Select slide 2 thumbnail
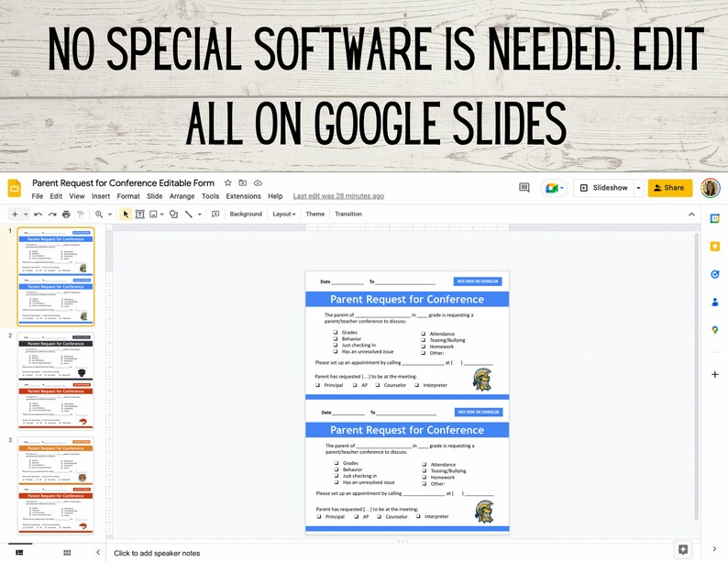The width and height of the screenshot is (728, 562). [x=56, y=381]
